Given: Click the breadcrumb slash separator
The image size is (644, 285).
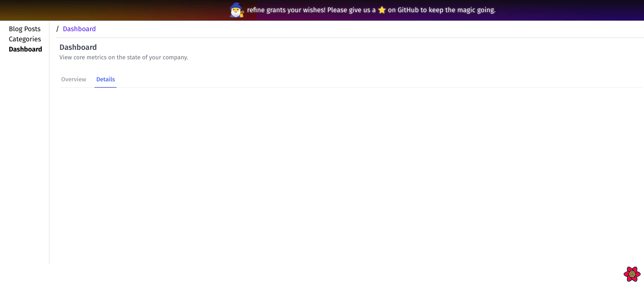Looking at the screenshot, I should [58, 29].
